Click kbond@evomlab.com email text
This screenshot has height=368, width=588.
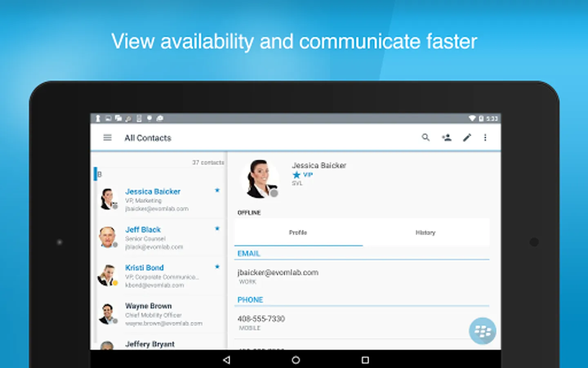click(154, 285)
